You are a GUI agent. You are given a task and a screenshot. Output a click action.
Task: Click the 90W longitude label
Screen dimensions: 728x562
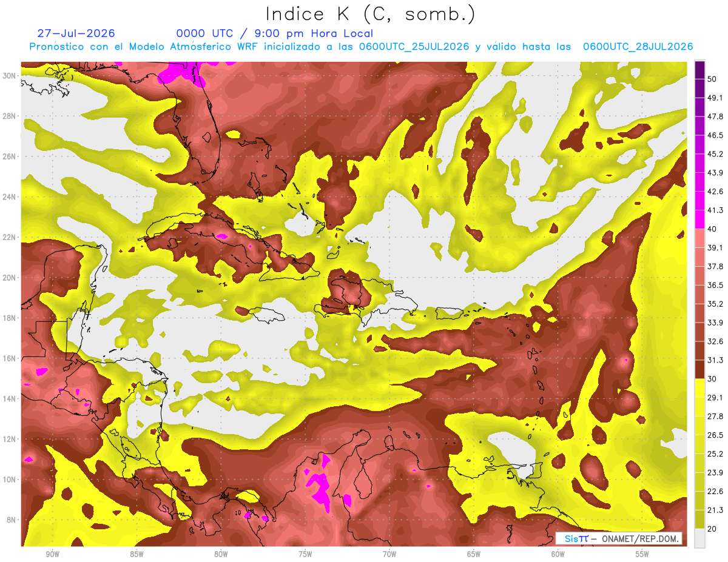click(x=52, y=554)
